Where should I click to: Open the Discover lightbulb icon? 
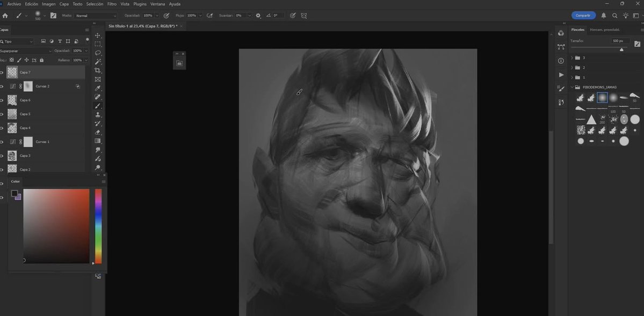tap(626, 16)
